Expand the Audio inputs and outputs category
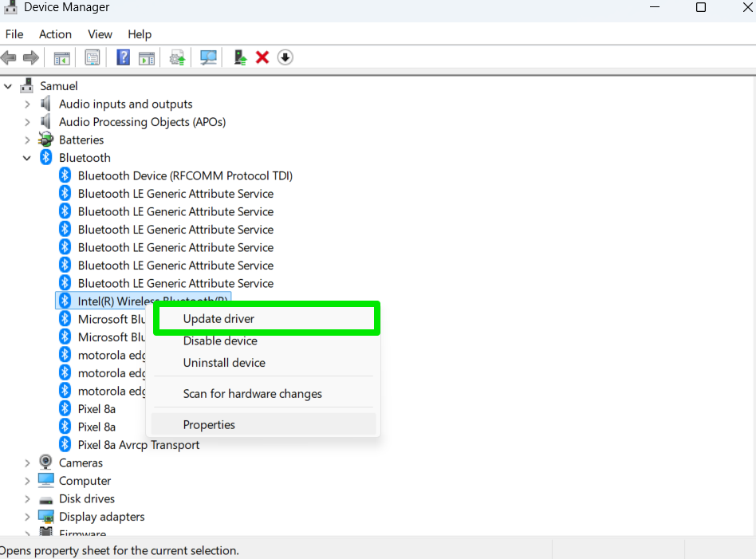The width and height of the screenshot is (756, 559). [27, 104]
